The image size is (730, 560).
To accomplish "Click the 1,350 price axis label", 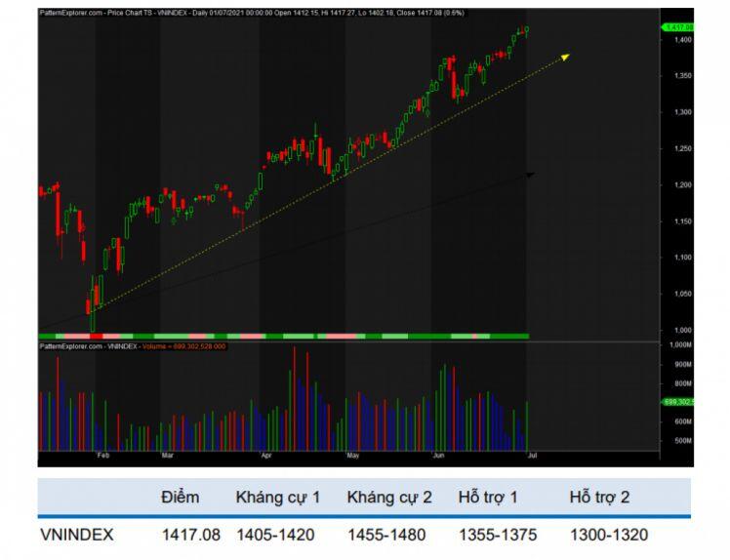I will [x=683, y=76].
